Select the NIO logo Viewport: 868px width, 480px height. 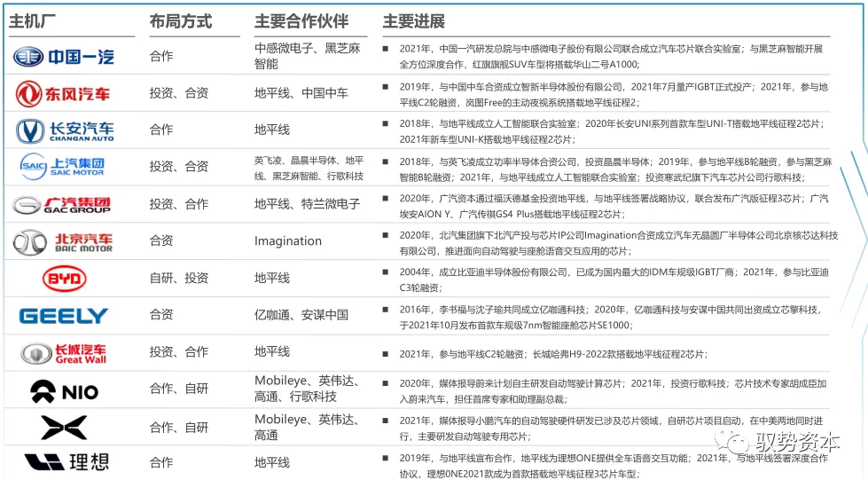(x=64, y=390)
